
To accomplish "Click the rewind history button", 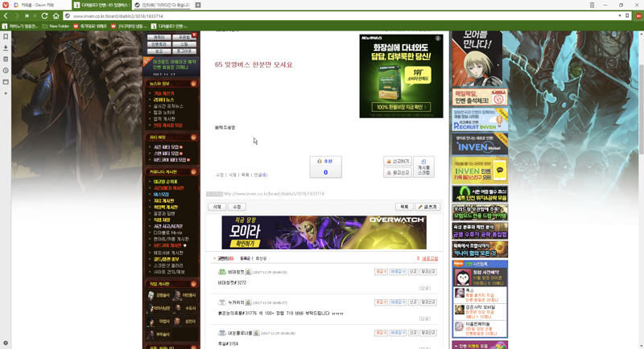I will (x=27, y=16).
